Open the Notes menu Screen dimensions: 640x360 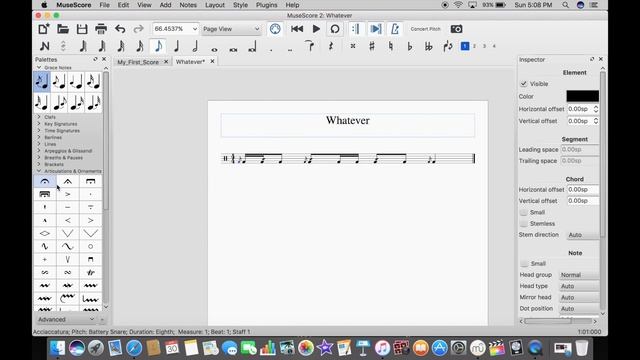tap(188, 5)
